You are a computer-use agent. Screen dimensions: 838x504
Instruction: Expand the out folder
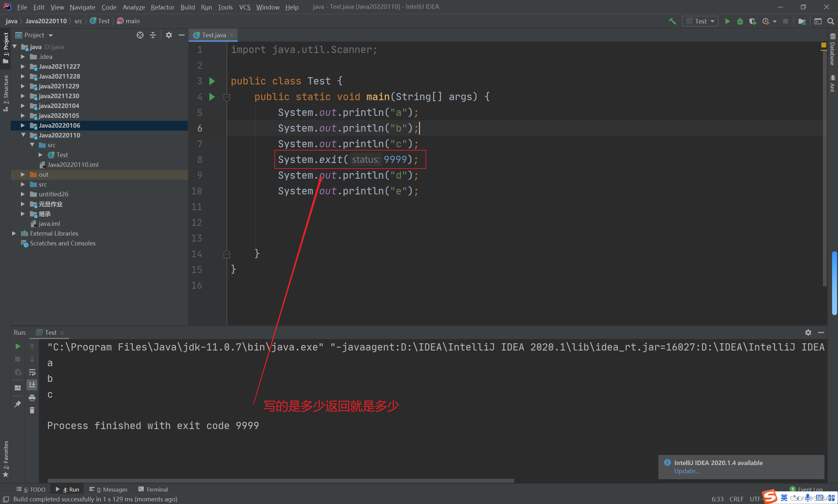click(23, 174)
